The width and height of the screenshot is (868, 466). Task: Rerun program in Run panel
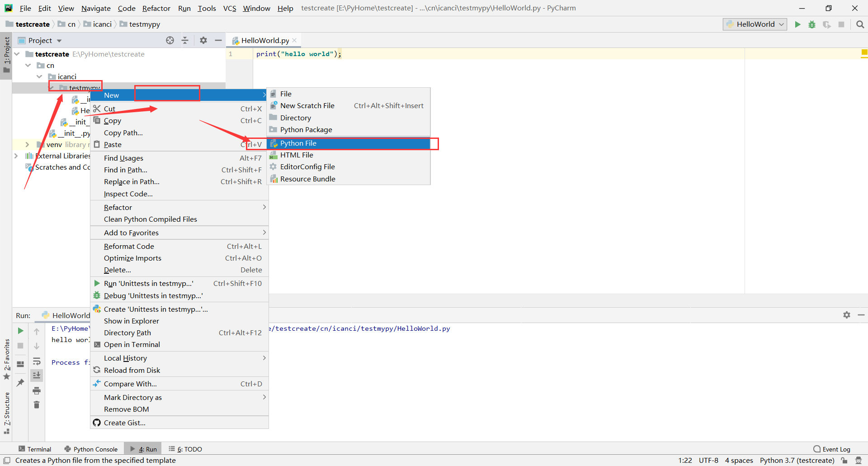tap(20, 331)
